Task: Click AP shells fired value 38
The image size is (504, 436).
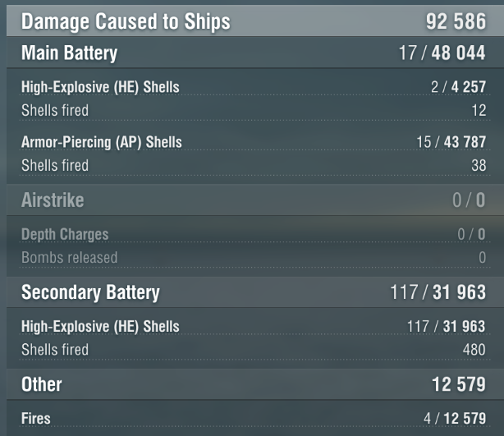Action: (x=479, y=166)
